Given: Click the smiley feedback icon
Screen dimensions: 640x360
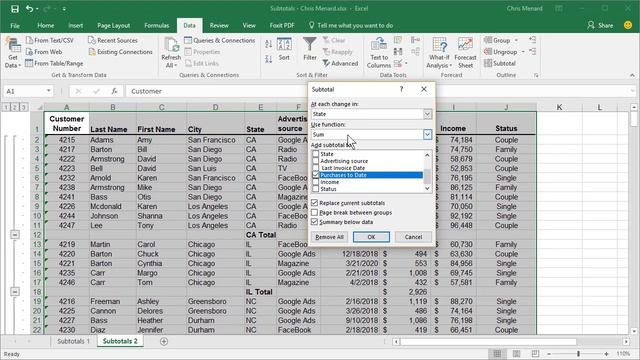Looking at the screenshot, I should (x=628, y=25).
